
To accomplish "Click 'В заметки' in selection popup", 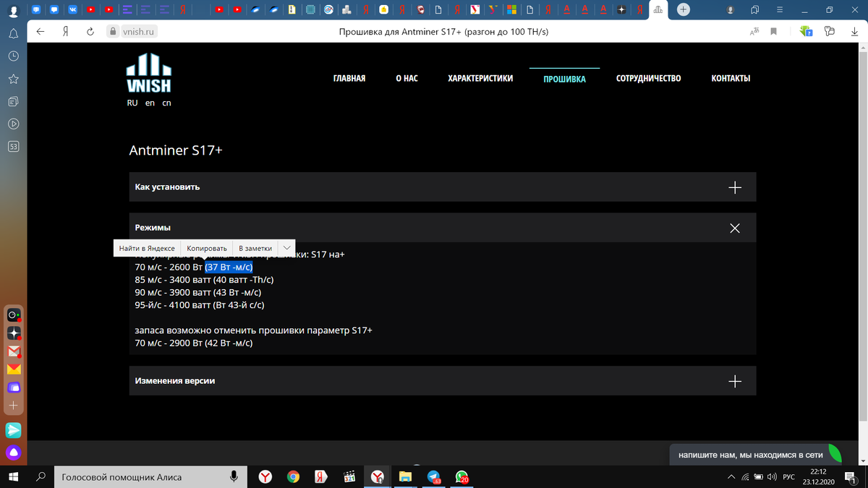I will pos(255,248).
